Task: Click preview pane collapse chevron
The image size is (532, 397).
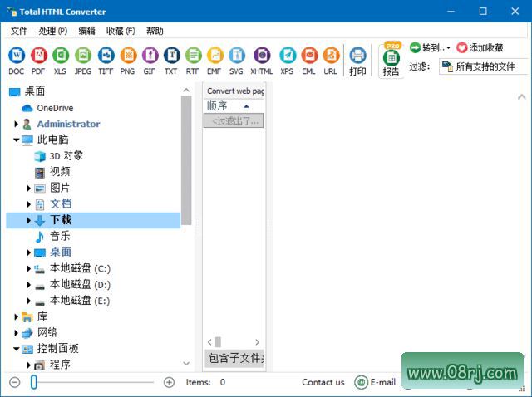Action: pyautogui.click(x=521, y=97)
